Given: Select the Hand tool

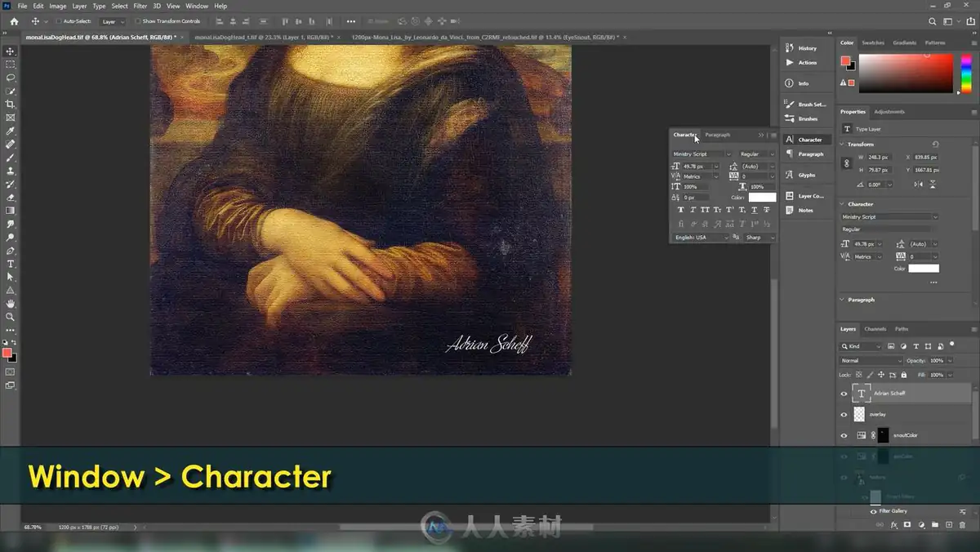Looking at the screenshot, I should coord(11,304).
